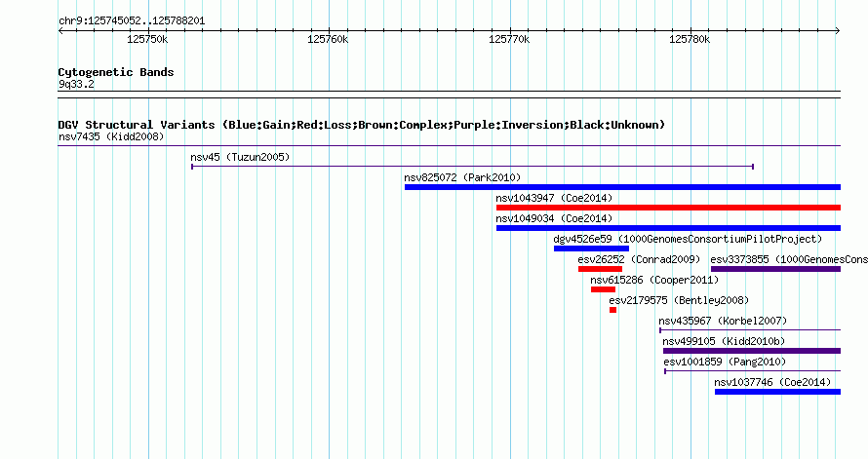868x459 pixels.
Task: Click the small red esv2179575 bar
Action: (612, 310)
